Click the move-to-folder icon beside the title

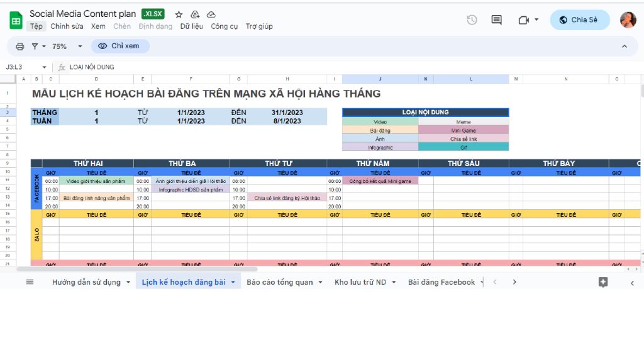[x=194, y=14]
